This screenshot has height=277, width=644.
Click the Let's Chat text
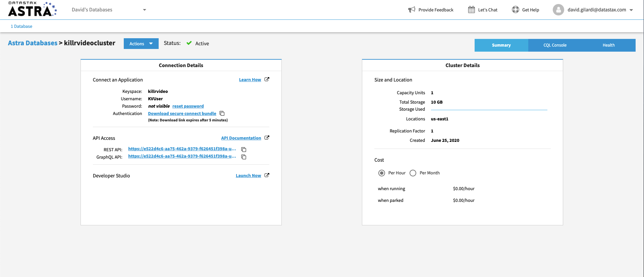(x=488, y=10)
